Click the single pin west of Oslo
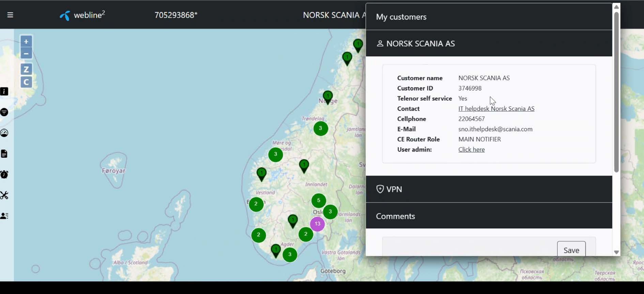This screenshot has width=644, height=294. pyautogui.click(x=293, y=221)
